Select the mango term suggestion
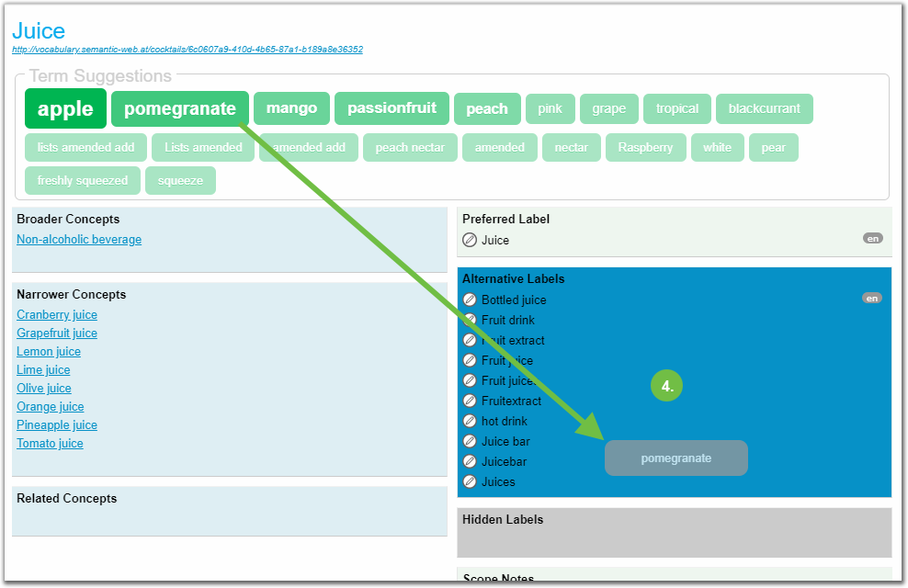Viewport: 908px width, 588px height. 291,108
